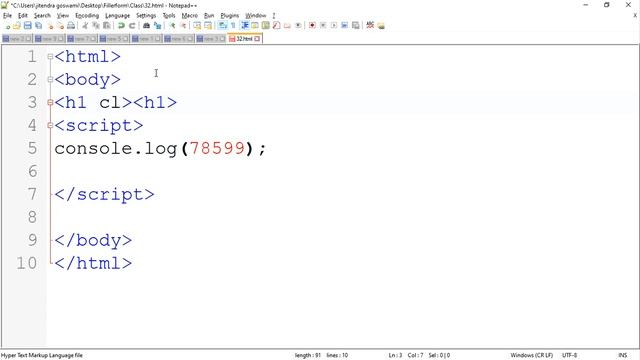Create a new document via toolbar icon
This screenshot has width=640, height=360.
pyautogui.click(x=7, y=26)
